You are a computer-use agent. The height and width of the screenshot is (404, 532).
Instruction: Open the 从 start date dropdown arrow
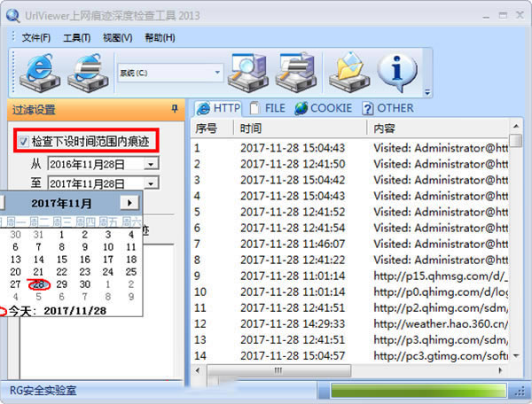pyautogui.click(x=151, y=165)
